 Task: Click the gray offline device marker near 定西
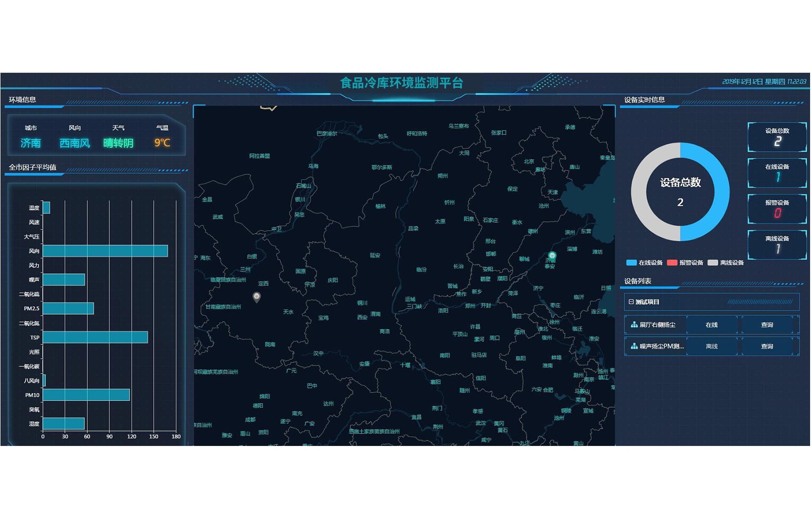coord(257,297)
